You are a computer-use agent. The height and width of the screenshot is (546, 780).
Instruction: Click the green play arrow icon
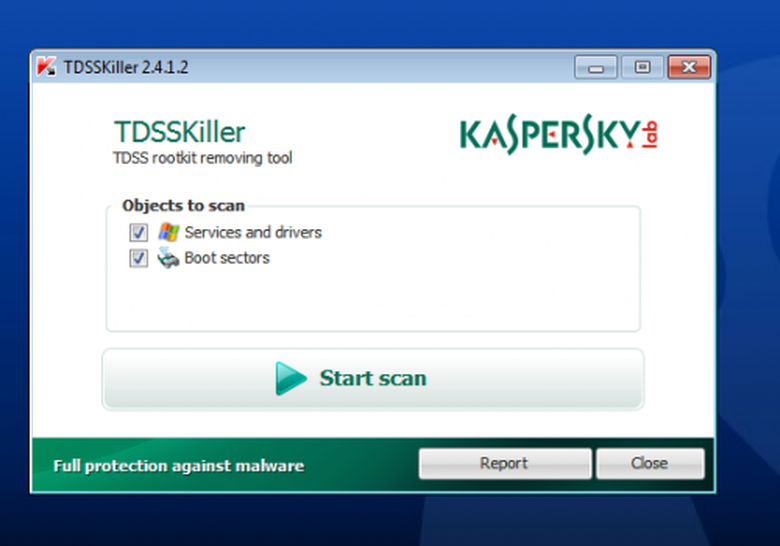pos(291,378)
